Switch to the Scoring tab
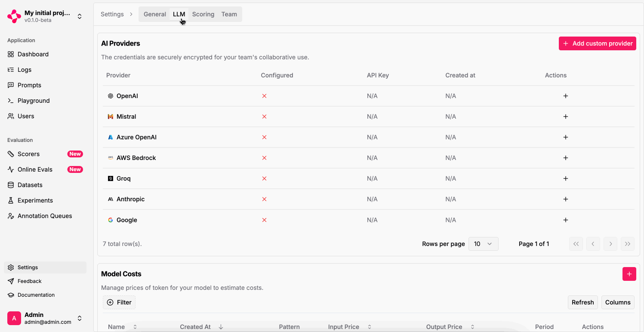 tap(203, 14)
